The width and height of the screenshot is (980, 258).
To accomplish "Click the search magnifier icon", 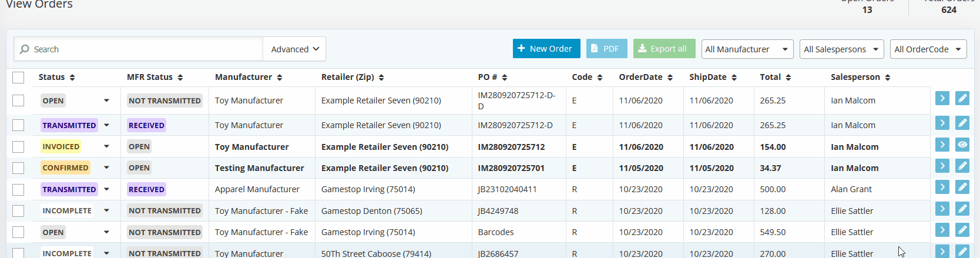I will (25, 49).
